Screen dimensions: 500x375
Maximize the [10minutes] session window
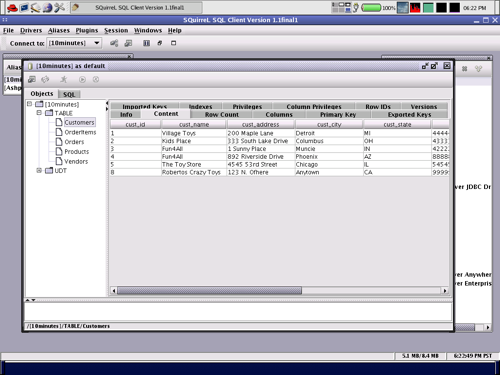[x=434, y=66]
